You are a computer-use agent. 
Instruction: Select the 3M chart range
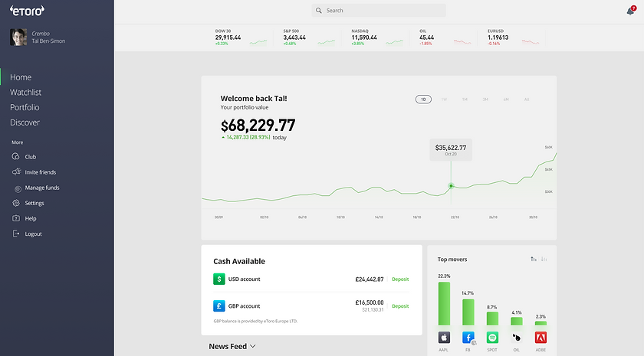click(485, 100)
